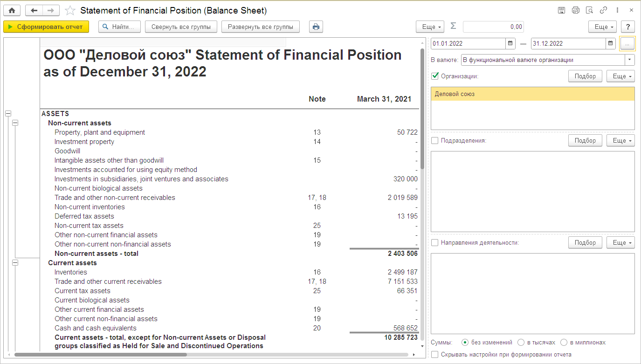Viewport: 641px width, 364px height.
Task: Collapse the Current assets group
Action: [x=15, y=263]
